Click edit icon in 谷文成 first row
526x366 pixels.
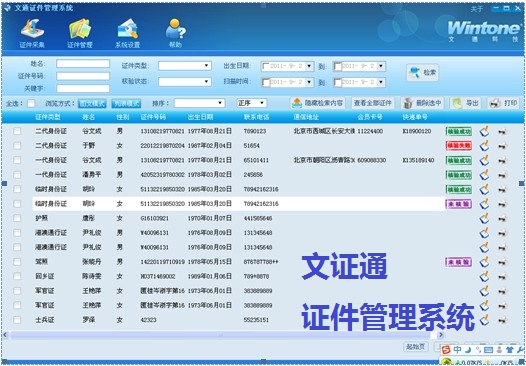(484, 131)
